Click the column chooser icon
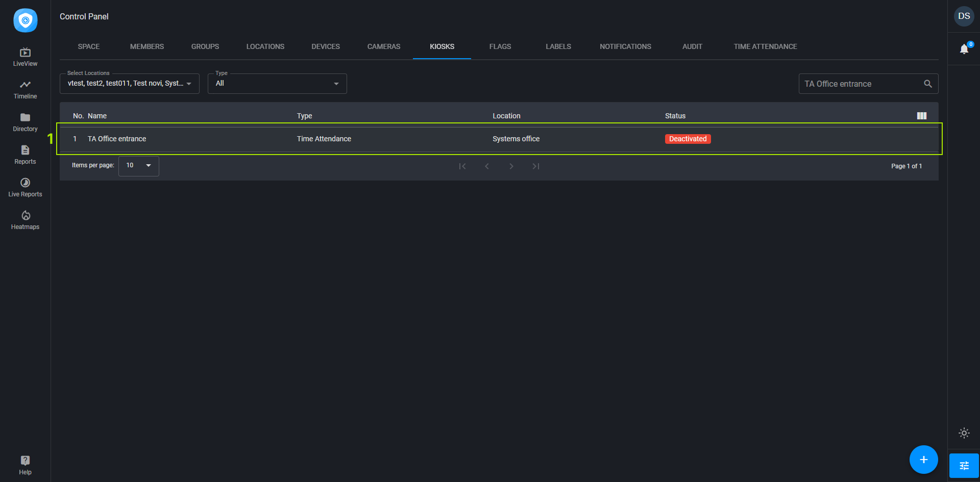980x482 pixels. pyautogui.click(x=921, y=116)
